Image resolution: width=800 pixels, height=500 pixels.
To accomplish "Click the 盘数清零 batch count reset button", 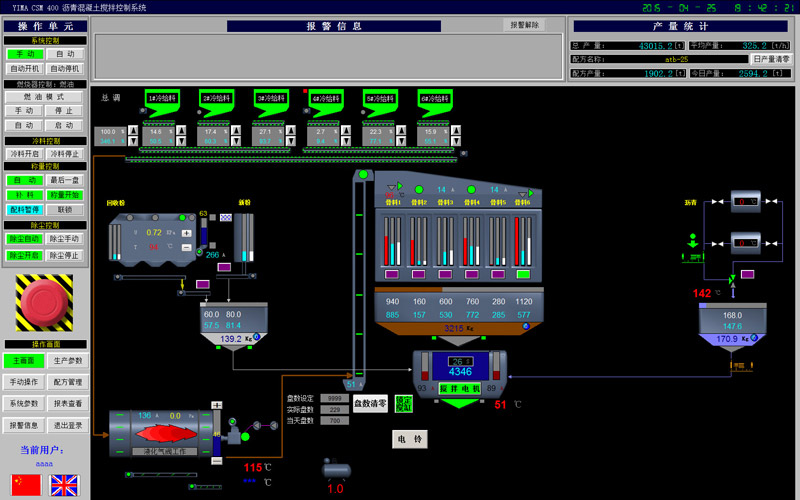I will coord(370,404).
